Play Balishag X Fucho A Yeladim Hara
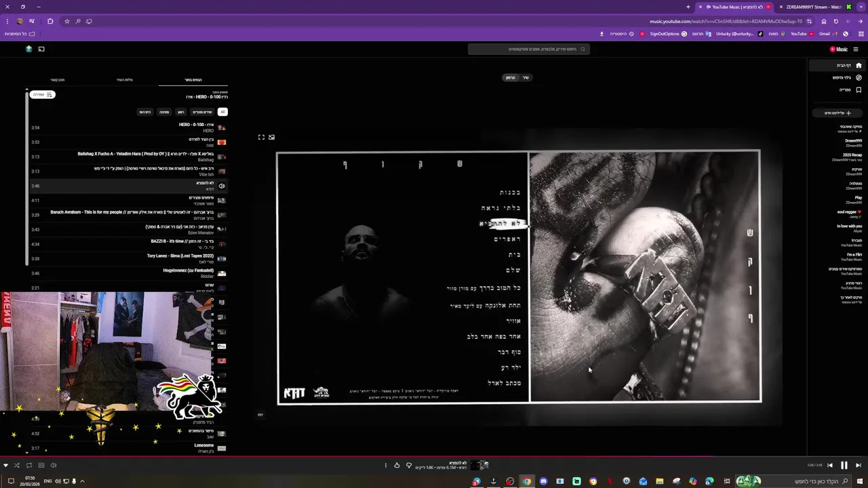 click(127, 157)
